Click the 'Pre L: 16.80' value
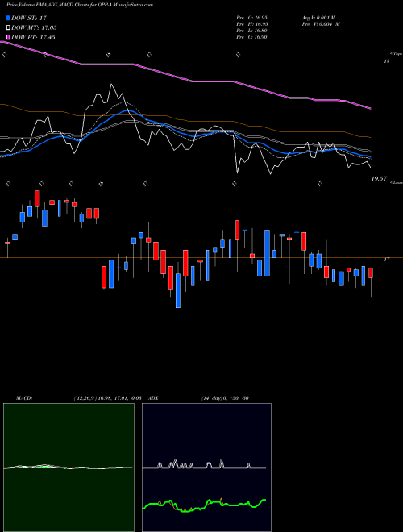Screen dimensions: 403x532 251,31
